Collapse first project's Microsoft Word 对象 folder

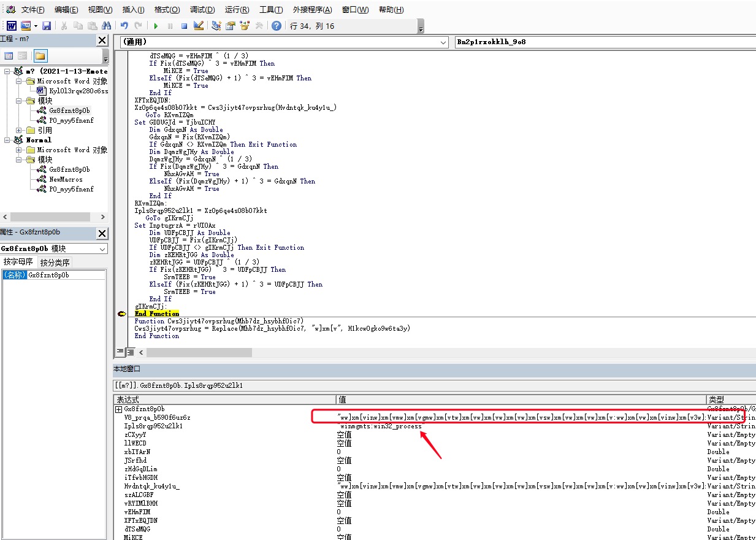pos(18,81)
